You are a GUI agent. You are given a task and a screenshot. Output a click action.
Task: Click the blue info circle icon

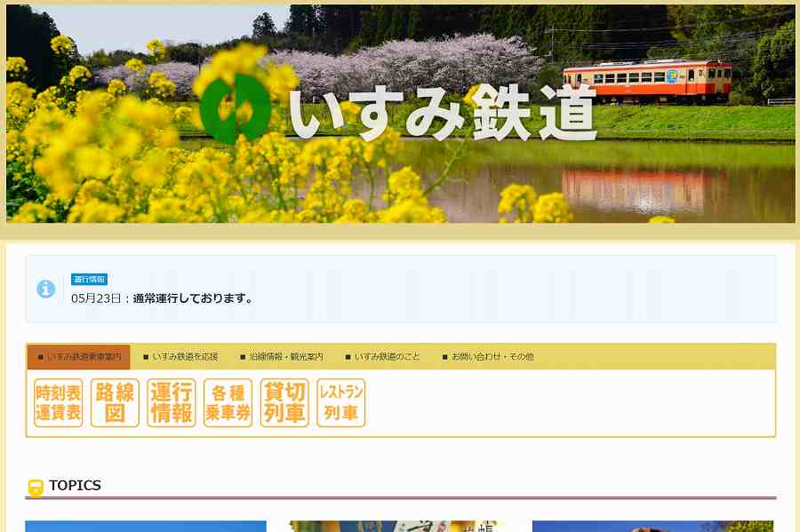pyautogui.click(x=46, y=289)
